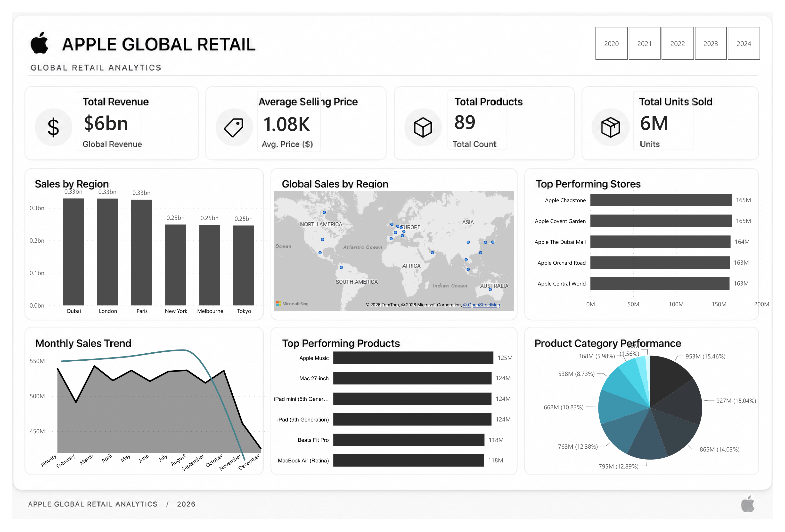The width and height of the screenshot is (785, 532).
Task: Click the Beats Fit Pro bar
Action: tap(409, 440)
